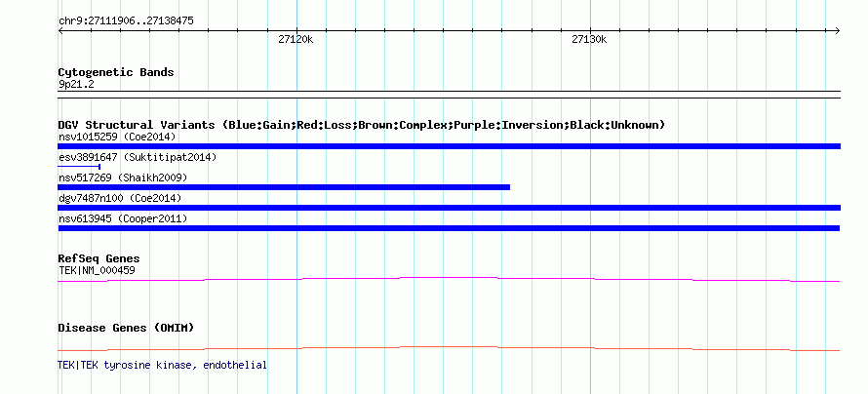Image resolution: width=868 pixels, height=394 pixels.
Task: Click the left arrowhead of the ruler
Action: (x=60, y=31)
